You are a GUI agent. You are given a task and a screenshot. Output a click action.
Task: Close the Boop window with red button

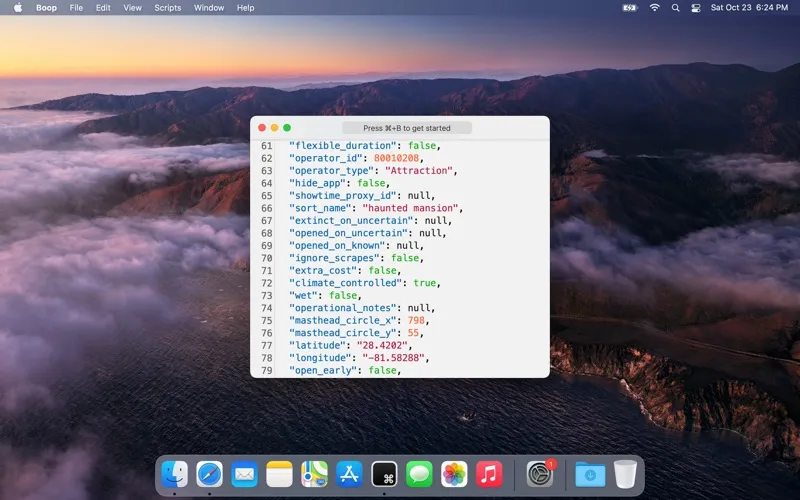[x=262, y=128]
